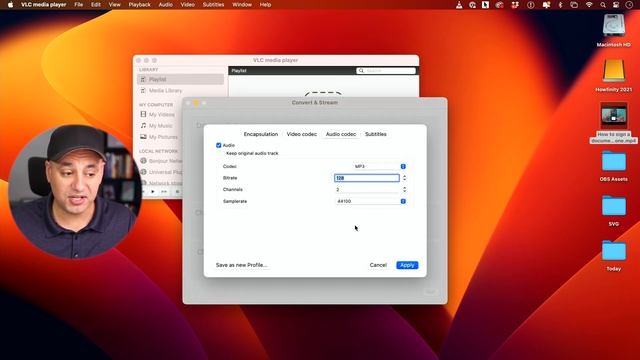Click the Channels value field

coord(367,189)
